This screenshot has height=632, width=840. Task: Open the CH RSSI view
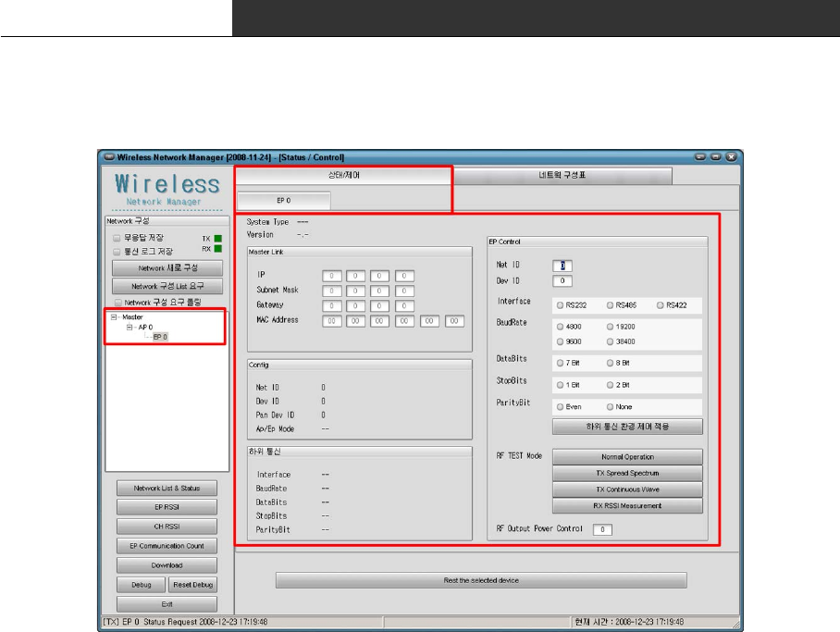(167, 527)
